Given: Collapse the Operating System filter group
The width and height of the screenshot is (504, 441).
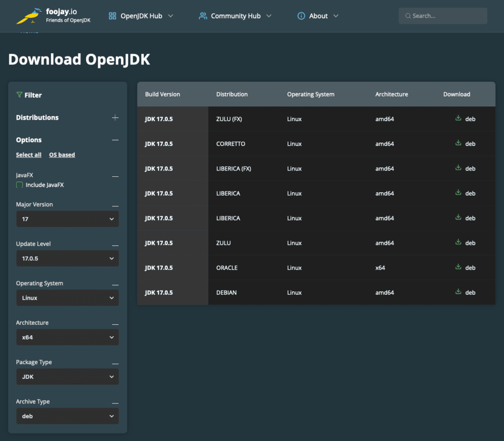Looking at the screenshot, I should pos(115,285).
